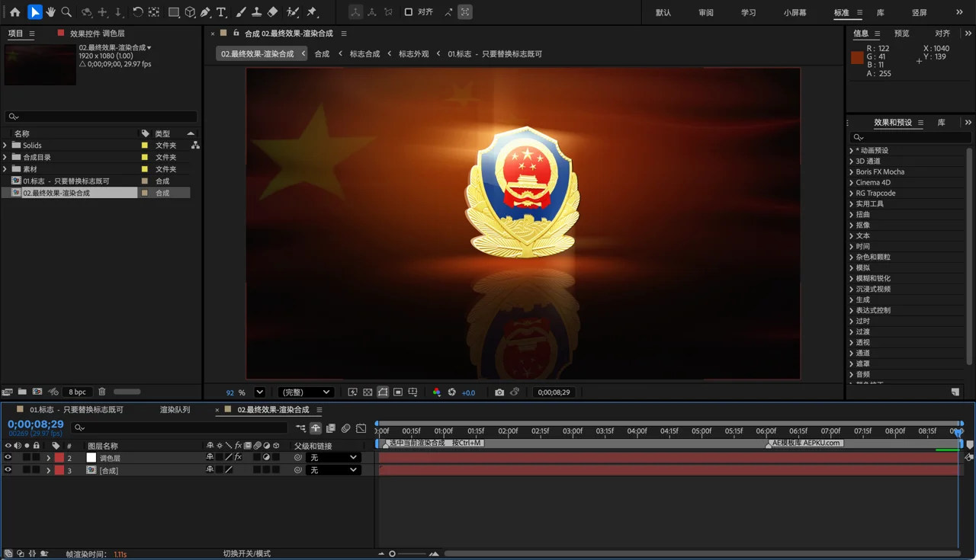Select the Zoom magnifier tool
Viewport: 976px width, 560px height.
coord(66,12)
